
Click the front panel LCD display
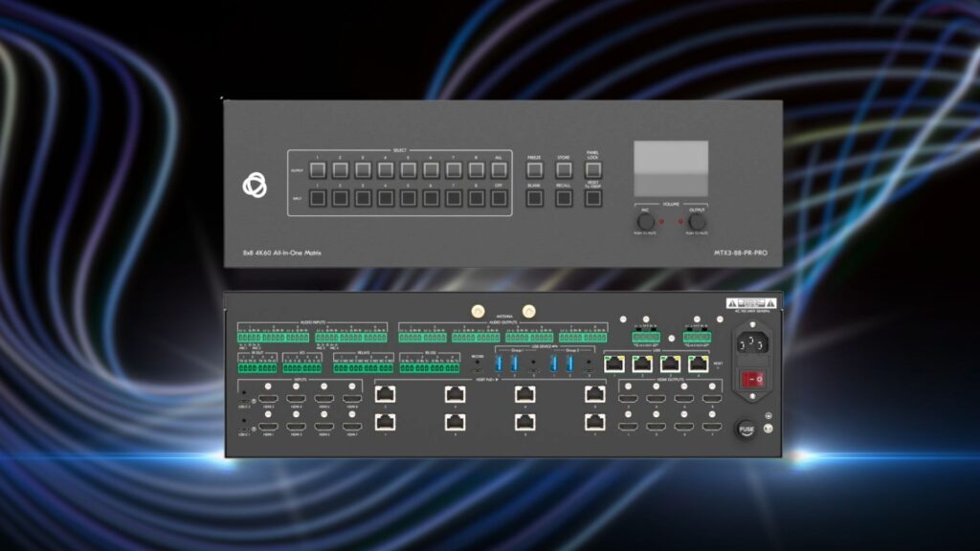(x=671, y=169)
